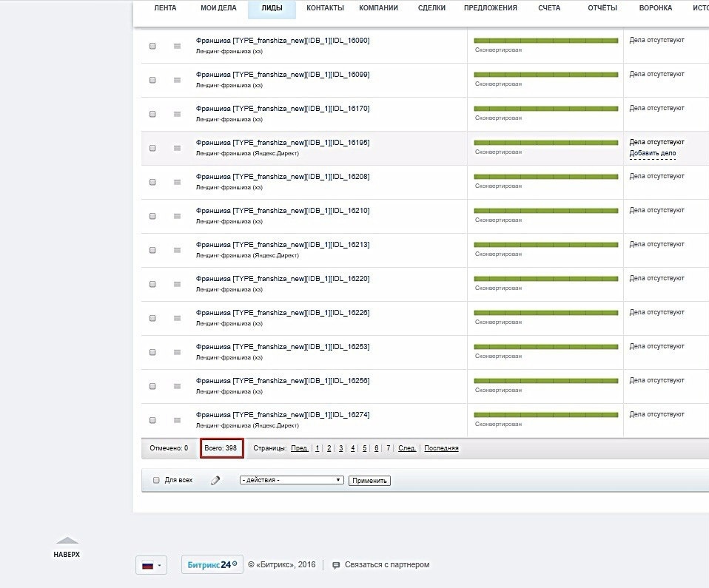Open the - действия - dropdown
Screen dimensions: 709x588
pos(292,480)
